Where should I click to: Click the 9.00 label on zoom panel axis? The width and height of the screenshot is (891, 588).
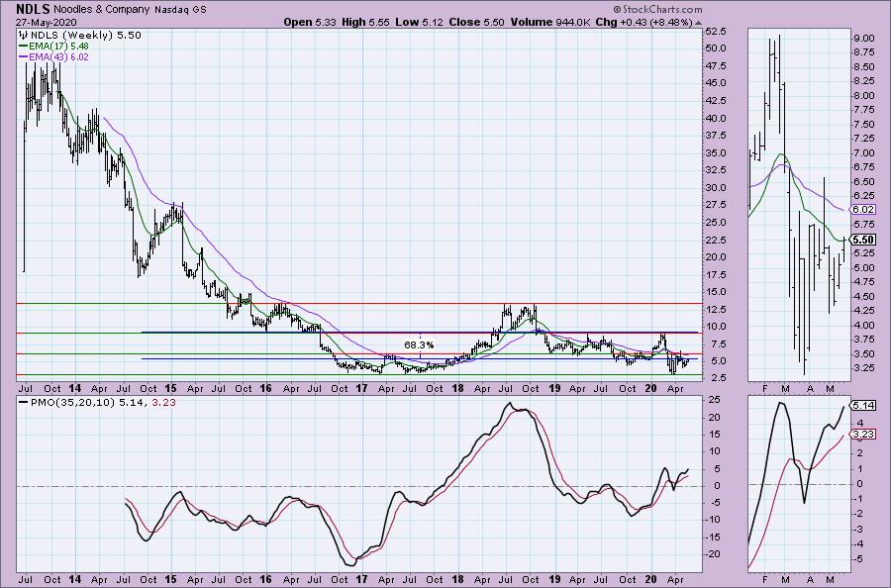point(863,38)
